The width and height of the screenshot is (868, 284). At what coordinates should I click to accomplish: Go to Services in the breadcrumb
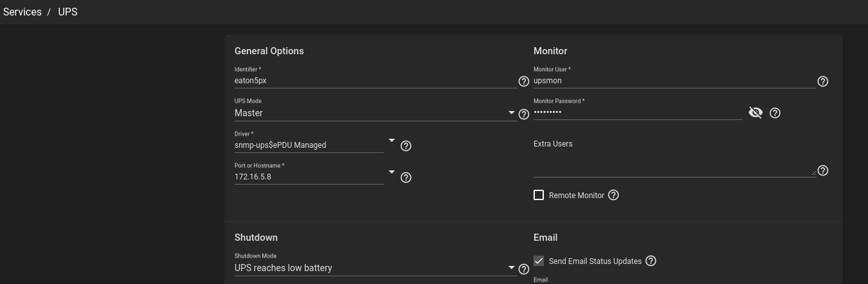pyautogui.click(x=23, y=12)
